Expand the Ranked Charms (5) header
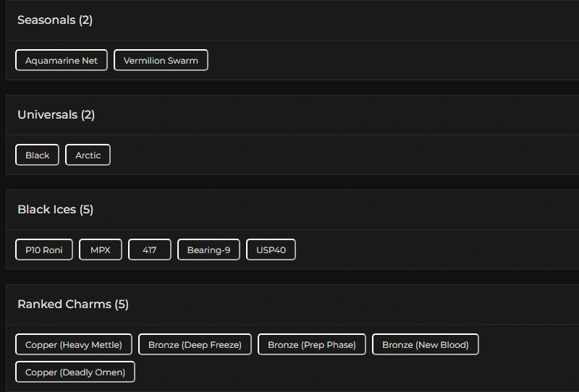The height and width of the screenshot is (392, 579). pyautogui.click(x=73, y=304)
